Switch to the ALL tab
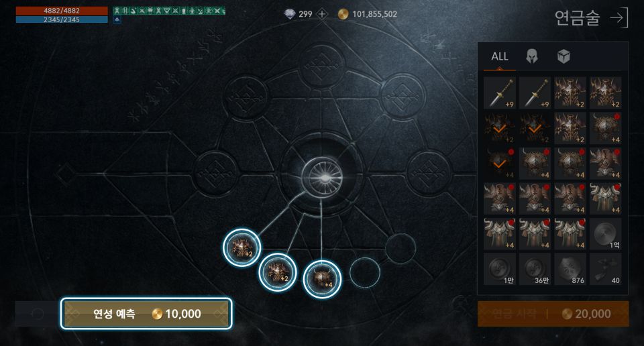 pos(499,56)
